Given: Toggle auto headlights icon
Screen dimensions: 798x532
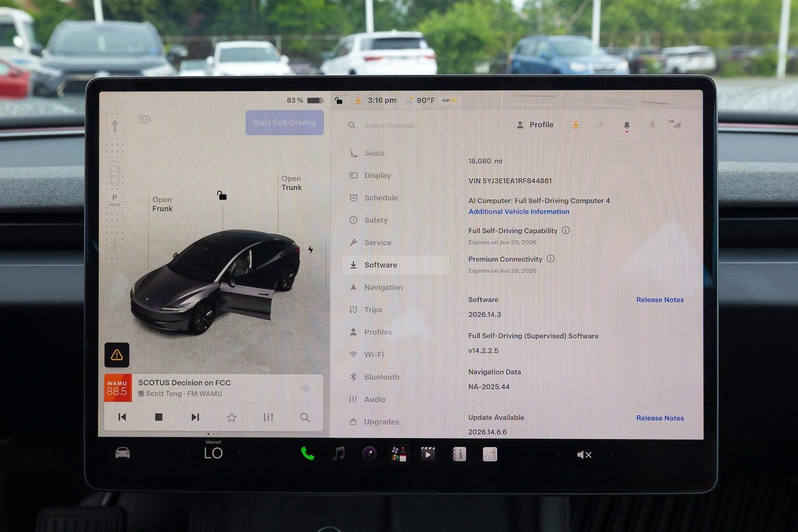Looking at the screenshot, I should 144,119.
